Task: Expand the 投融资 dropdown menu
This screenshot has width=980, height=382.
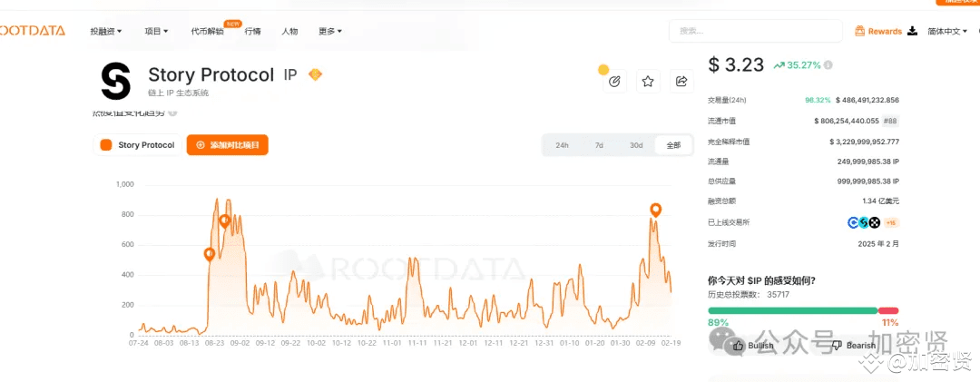Action: coord(106,31)
